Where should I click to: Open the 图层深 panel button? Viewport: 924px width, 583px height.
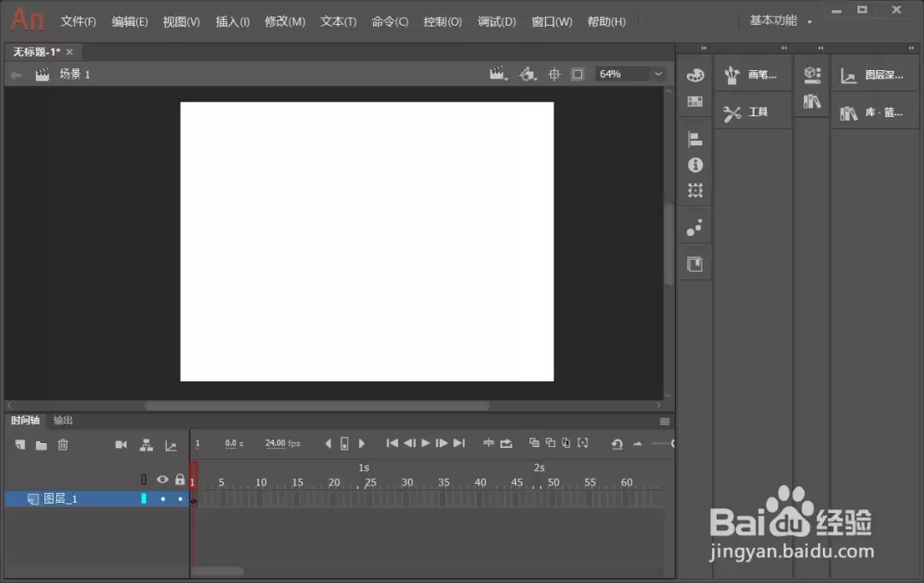(874, 74)
